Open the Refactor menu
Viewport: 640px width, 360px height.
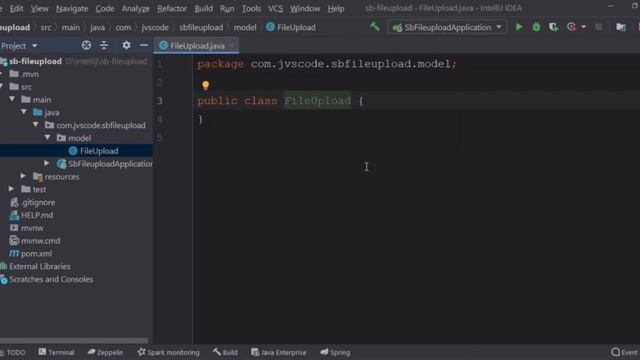coord(172,9)
